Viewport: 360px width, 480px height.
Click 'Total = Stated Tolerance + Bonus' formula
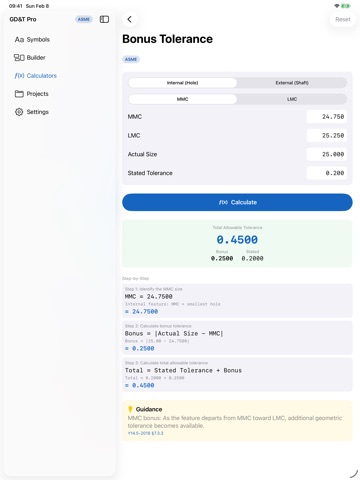(x=183, y=370)
